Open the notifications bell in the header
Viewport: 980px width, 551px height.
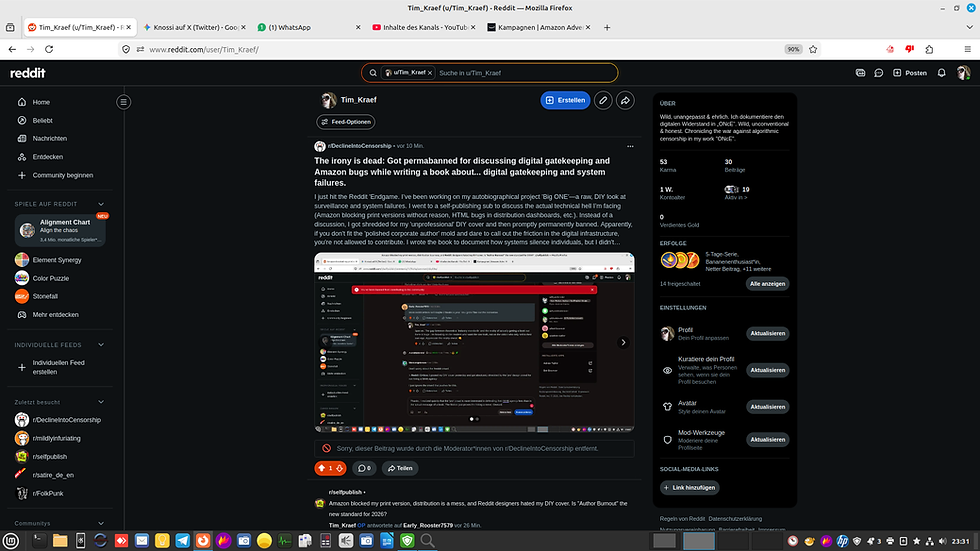941,73
